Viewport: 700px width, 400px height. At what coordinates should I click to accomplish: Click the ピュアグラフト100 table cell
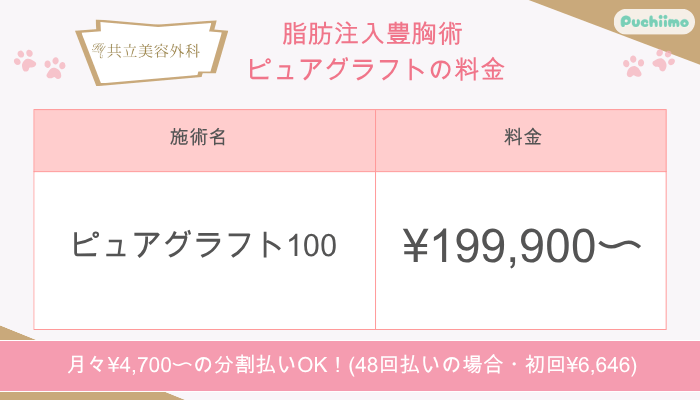(x=205, y=245)
